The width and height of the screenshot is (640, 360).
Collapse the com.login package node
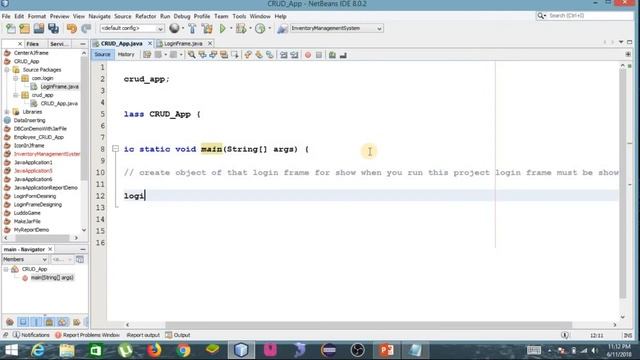16,78
